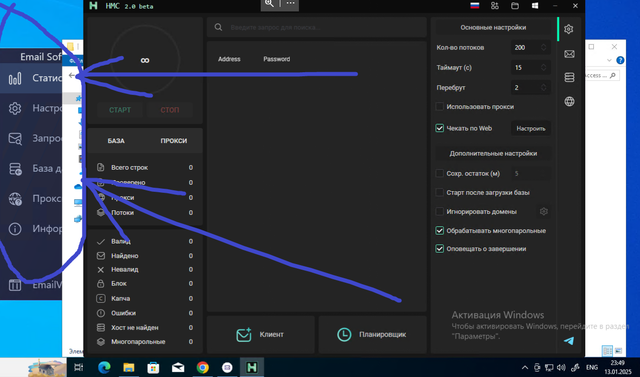Click the search magnifier icon in search bar
Image resolution: width=640 pixels, height=377 pixels.
pos(218,27)
